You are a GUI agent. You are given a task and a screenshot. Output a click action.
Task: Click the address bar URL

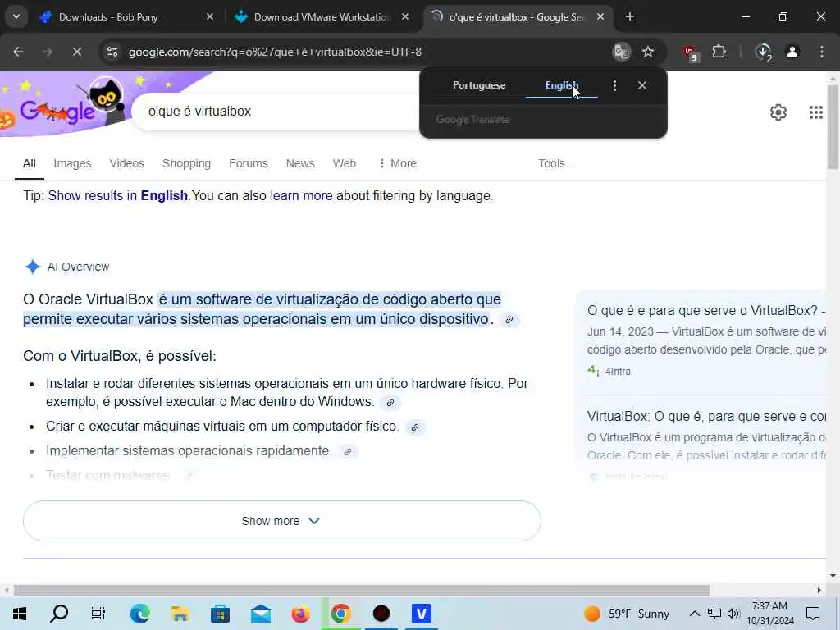[275, 52]
